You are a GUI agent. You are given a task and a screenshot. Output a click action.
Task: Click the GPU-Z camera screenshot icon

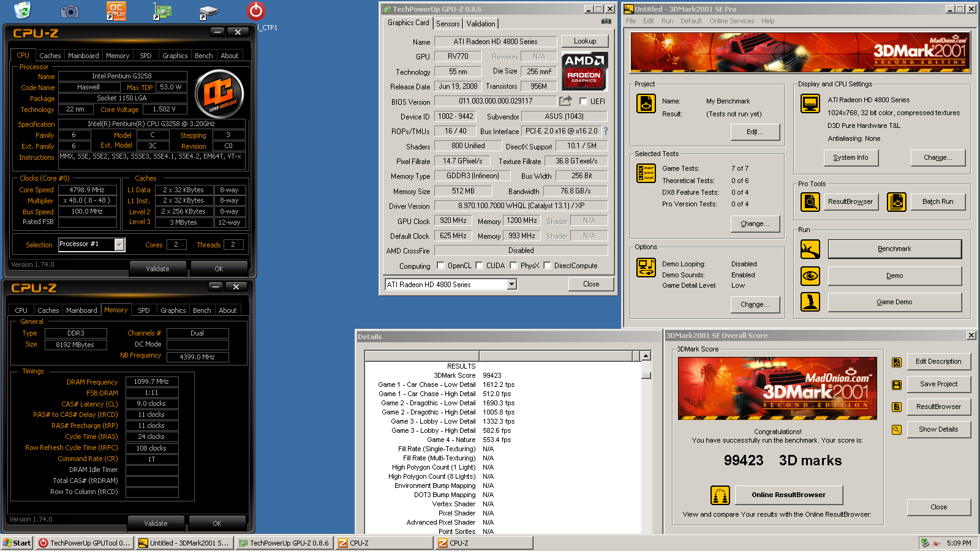(x=606, y=21)
